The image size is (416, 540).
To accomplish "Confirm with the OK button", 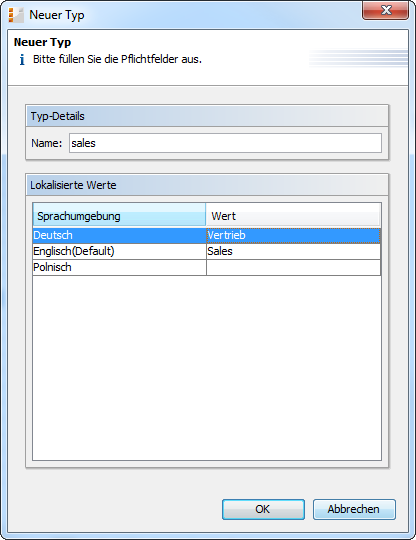I will pos(263,509).
